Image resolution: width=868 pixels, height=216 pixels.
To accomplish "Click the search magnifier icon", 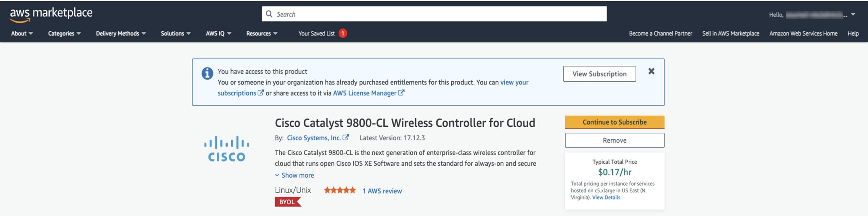I will click(x=269, y=14).
